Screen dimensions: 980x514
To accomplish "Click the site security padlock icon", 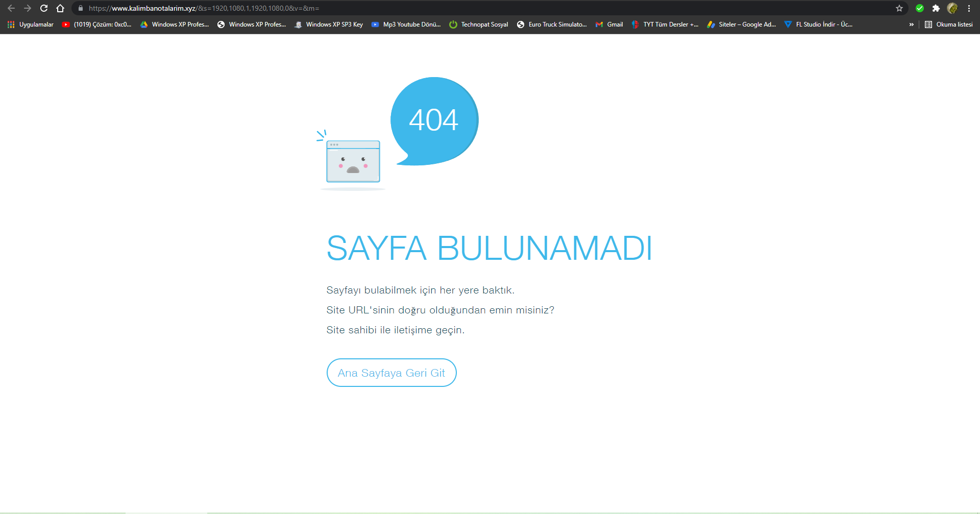I will tap(82, 8).
